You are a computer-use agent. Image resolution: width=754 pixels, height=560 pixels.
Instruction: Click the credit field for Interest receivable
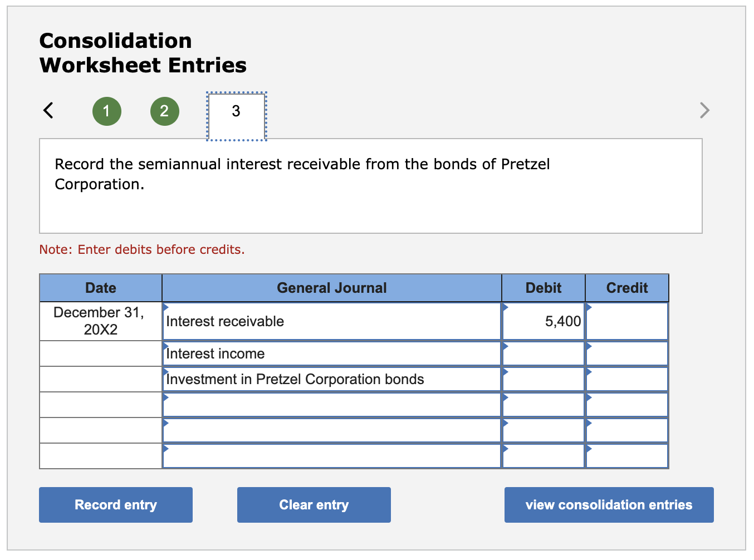pyautogui.click(x=626, y=321)
